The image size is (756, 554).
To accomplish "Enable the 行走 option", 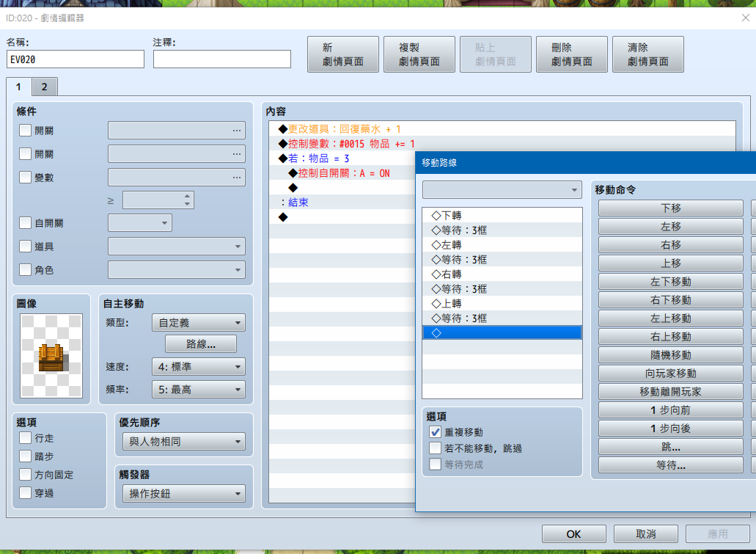I will point(25,438).
